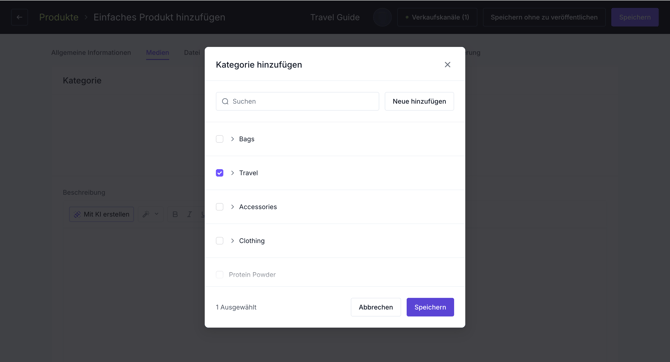670x362 pixels.
Task: Select the Bags label text
Action: [x=247, y=139]
